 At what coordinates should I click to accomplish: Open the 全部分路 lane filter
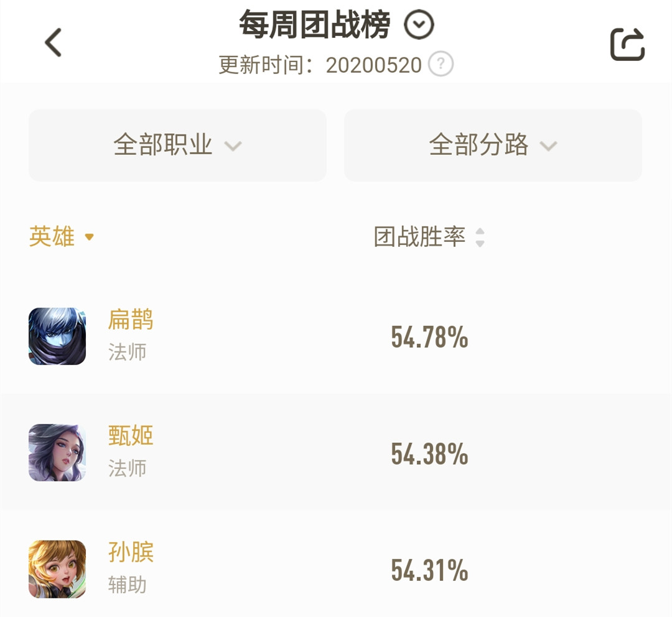492,146
